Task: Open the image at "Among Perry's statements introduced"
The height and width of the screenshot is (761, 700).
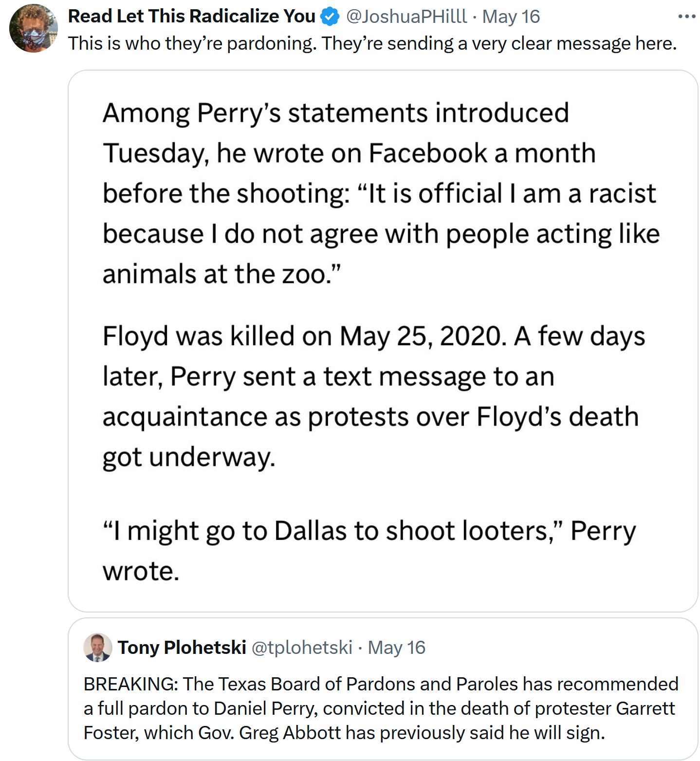Action: point(335,113)
